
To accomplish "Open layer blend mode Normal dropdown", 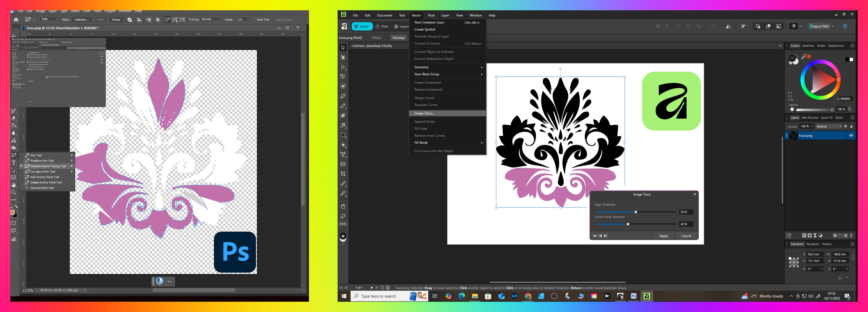I will coord(828,127).
